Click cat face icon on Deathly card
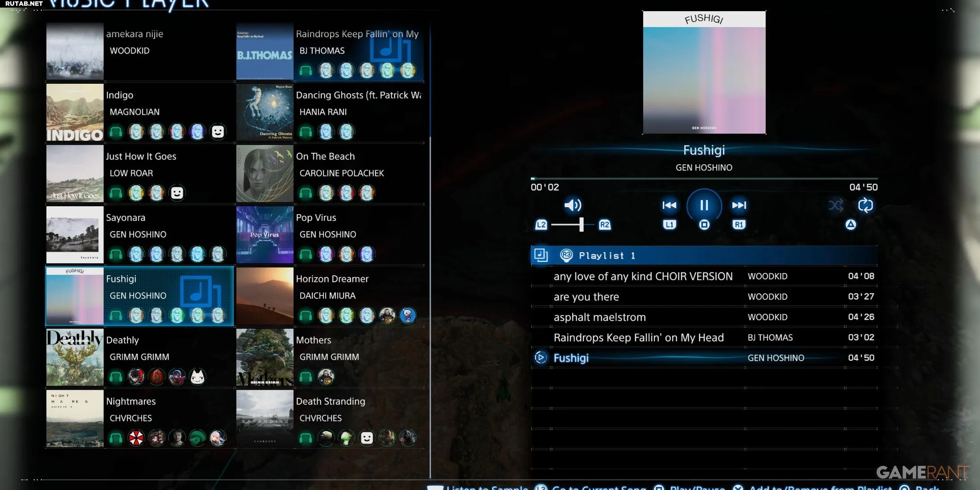This screenshot has width=980, height=490. pos(197,377)
